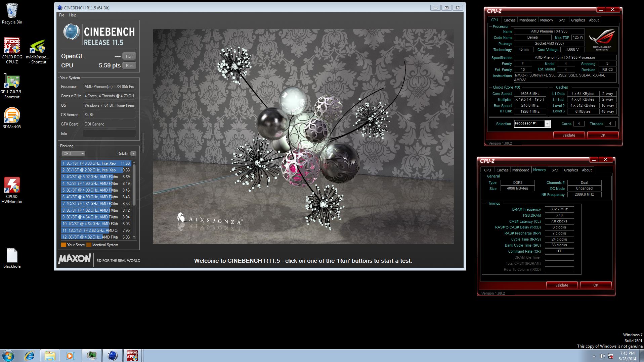Screen dimensions: 644x362
Task: Click the Info input field
Action: pyautogui.click(x=109, y=134)
